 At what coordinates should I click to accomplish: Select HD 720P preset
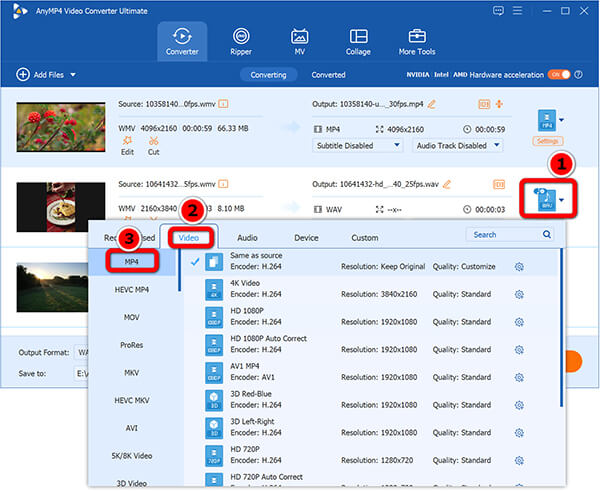pos(371,455)
